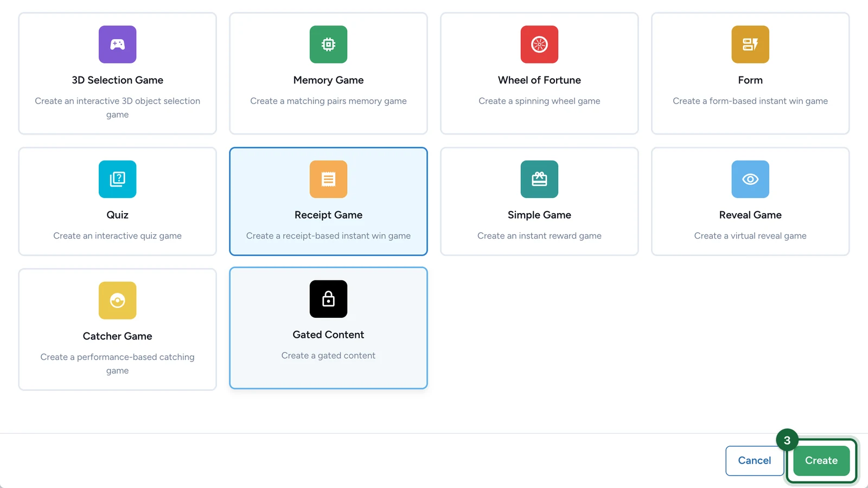Click the teal gift Simple Game icon

tap(539, 179)
